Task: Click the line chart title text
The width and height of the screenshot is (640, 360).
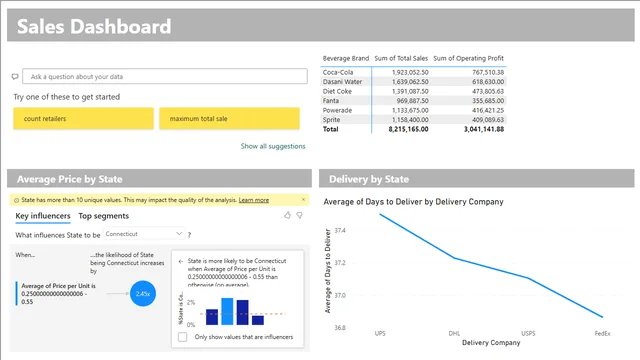Action: (x=413, y=202)
